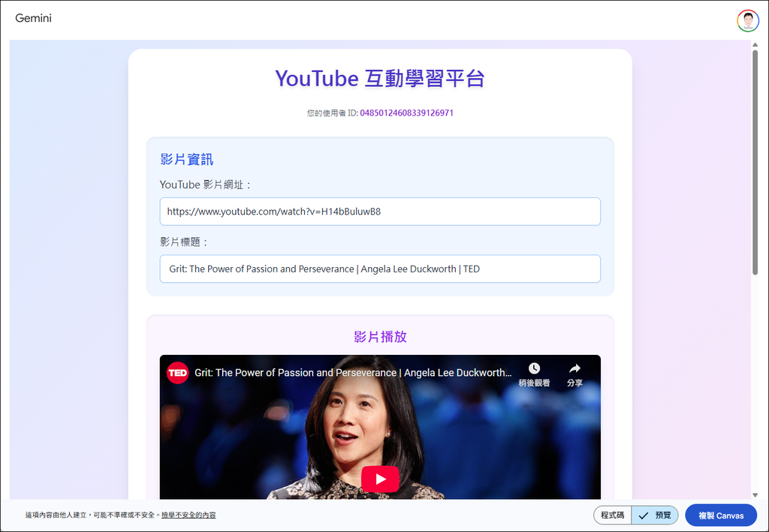Screen dimensions: 769x532
Task: Open the user profile avatar
Action: click(x=747, y=20)
